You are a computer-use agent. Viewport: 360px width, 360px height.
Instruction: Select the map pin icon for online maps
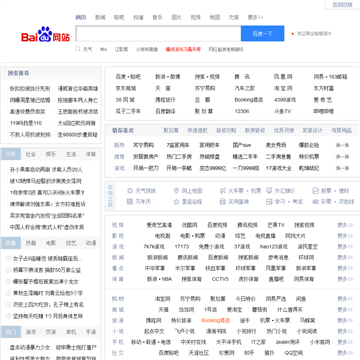click(176, 191)
